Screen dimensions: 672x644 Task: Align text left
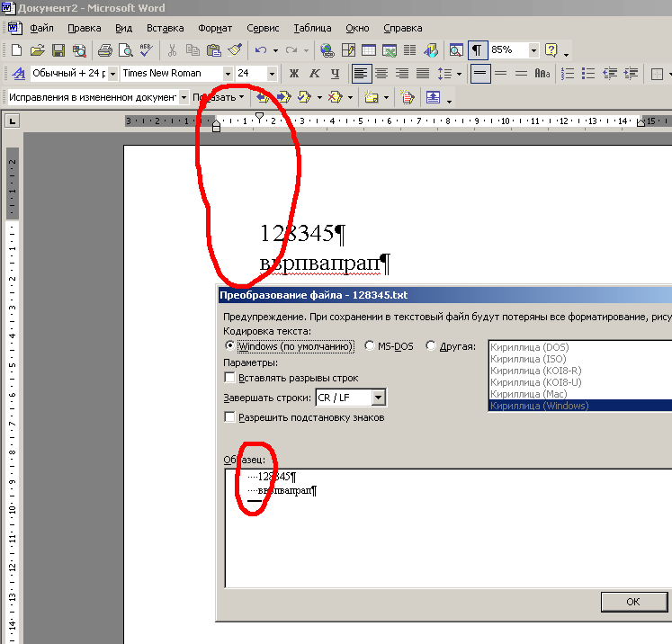point(361,73)
